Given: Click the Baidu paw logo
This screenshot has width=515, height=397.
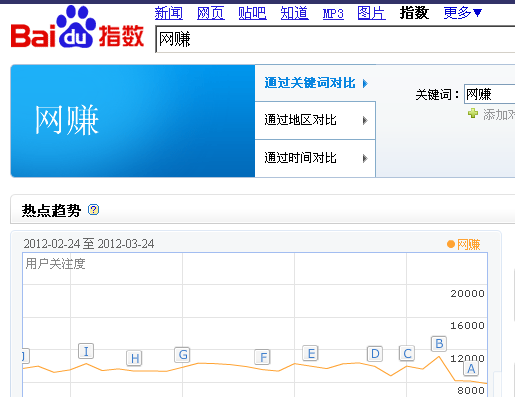Looking at the screenshot, I should coord(76,27).
